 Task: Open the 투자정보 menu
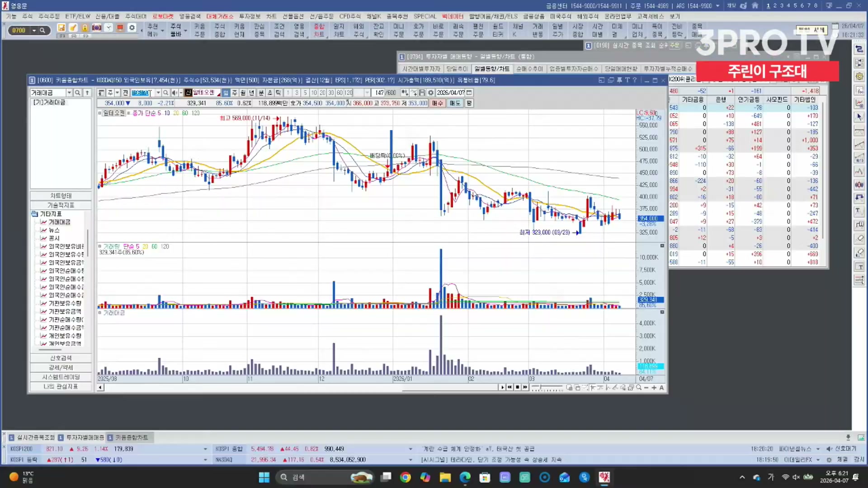[x=250, y=16]
